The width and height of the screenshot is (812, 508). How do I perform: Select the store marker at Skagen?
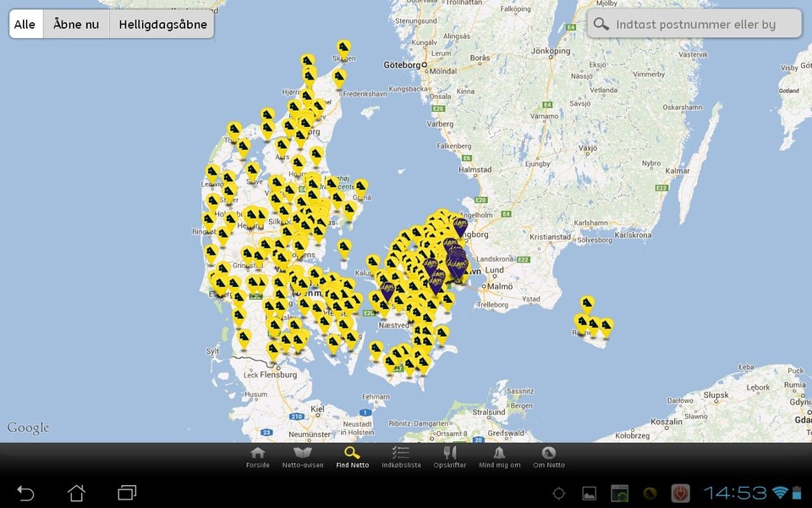pos(343,50)
